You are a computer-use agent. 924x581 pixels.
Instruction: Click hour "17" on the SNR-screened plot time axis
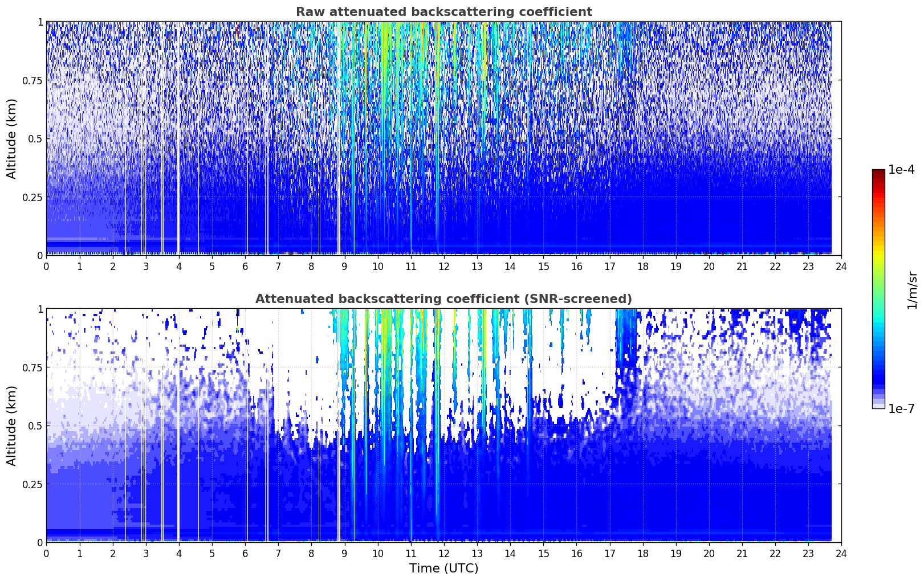click(x=609, y=553)
